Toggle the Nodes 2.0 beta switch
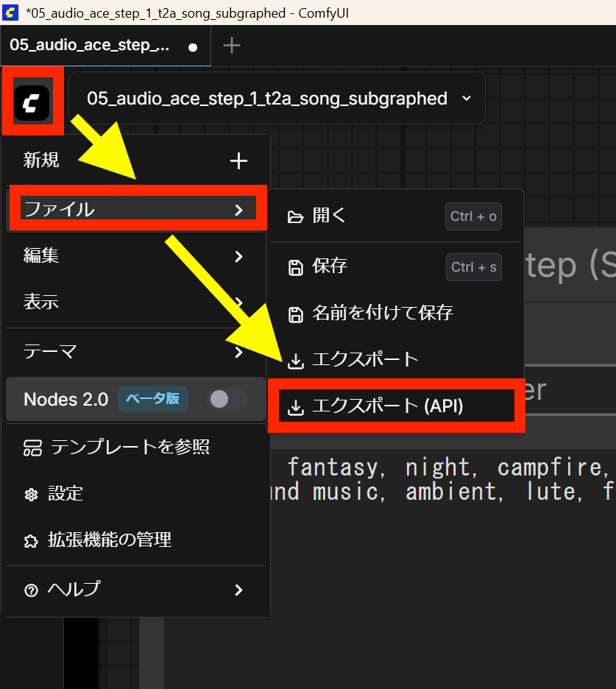This screenshot has height=689, width=616. pyautogui.click(x=227, y=399)
